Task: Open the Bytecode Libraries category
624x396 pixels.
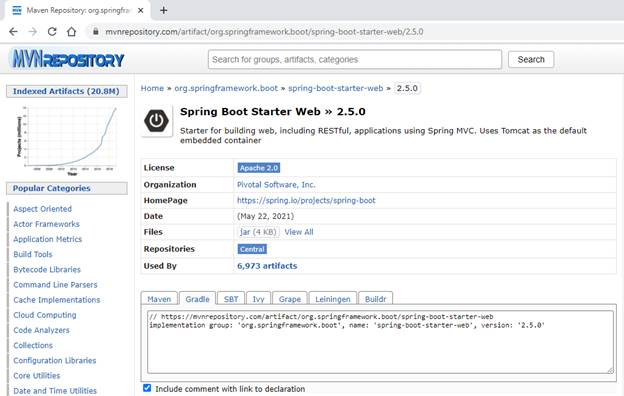Action: pyautogui.click(x=47, y=269)
